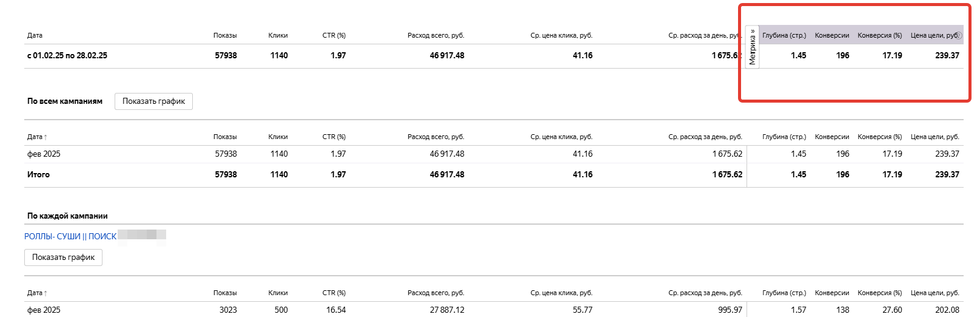The width and height of the screenshot is (980, 317).
Task: Select highlighted Глубина (стр.) header at top
Action: 784,35
